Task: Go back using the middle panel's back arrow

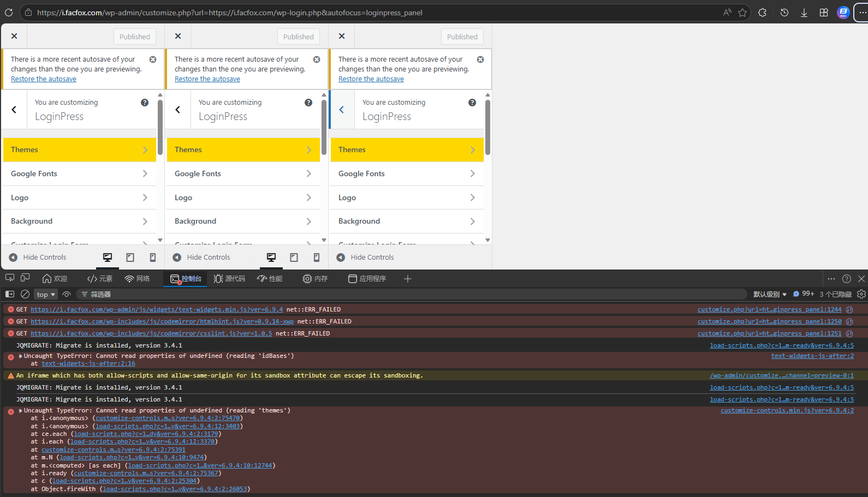Action: (178, 110)
